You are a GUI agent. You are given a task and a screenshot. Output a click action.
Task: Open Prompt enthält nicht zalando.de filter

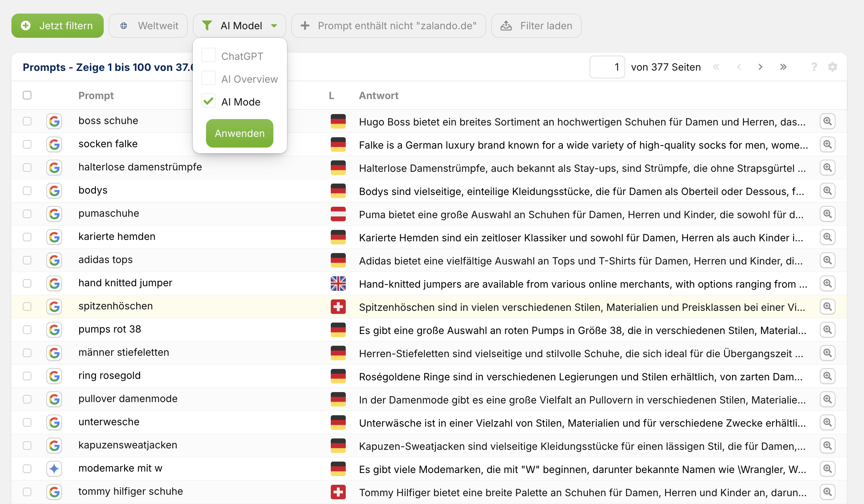[x=389, y=26]
